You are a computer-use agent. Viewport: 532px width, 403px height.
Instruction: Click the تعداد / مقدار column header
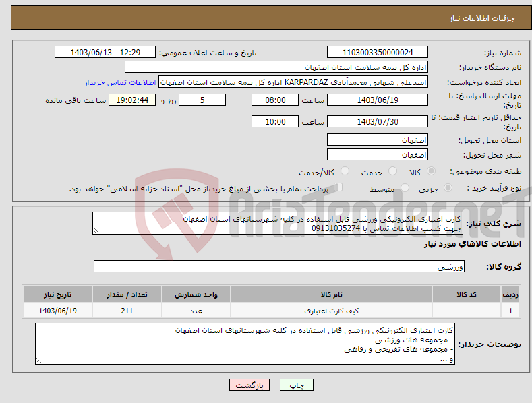[x=127, y=294]
